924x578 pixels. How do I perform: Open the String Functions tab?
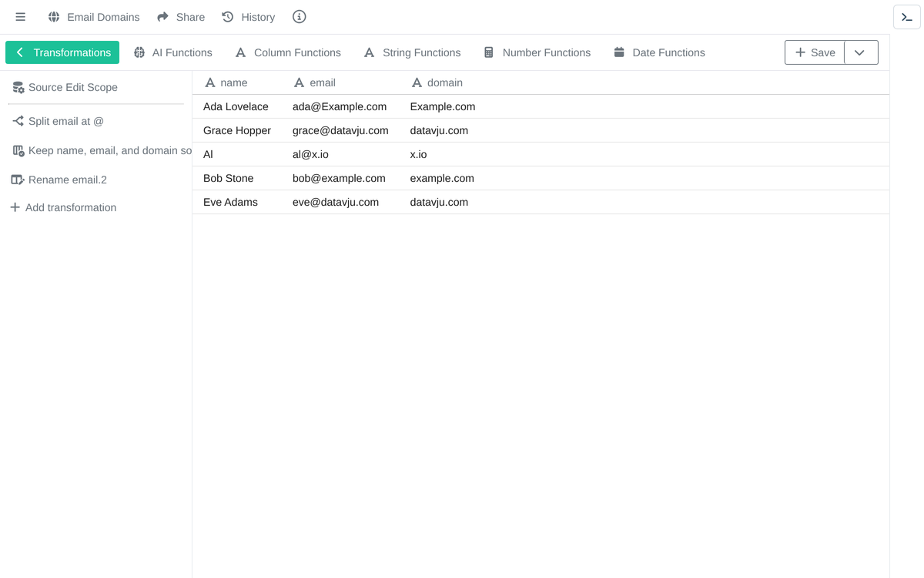(412, 52)
